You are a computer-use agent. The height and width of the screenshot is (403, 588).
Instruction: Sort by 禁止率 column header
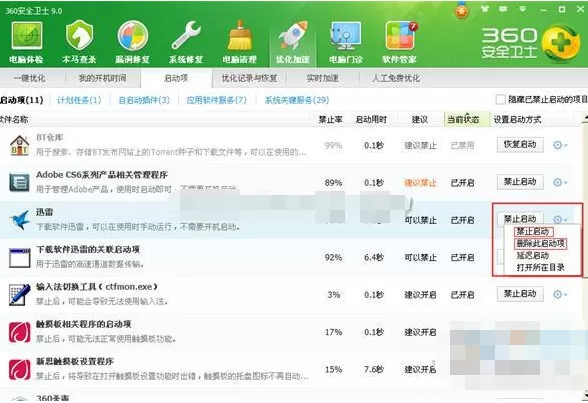point(330,120)
